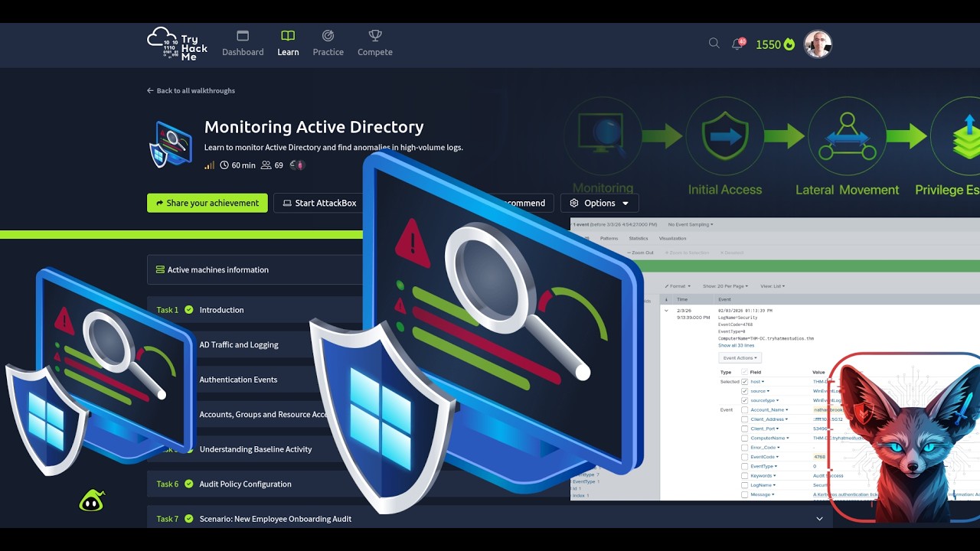This screenshot has height=551, width=980.
Task: Click the Audit Success value
Action: [x=828, y=476]
